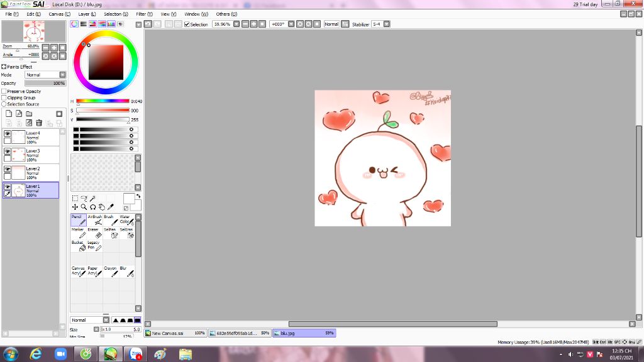
Task: Click the zoom in plus button in navigator
Action: click(x=54, y=48)
